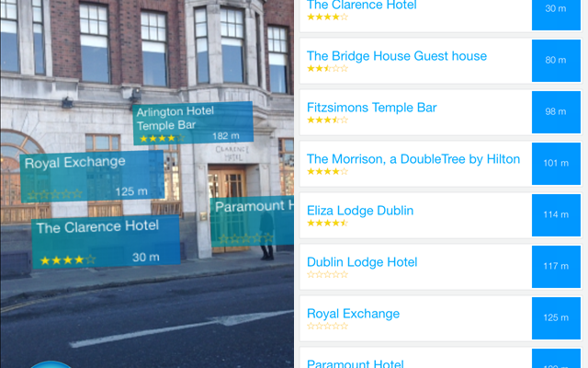Screen dimensions: 588x368
Task: Tap the 80 m distance button
Action: coord(556,61)
